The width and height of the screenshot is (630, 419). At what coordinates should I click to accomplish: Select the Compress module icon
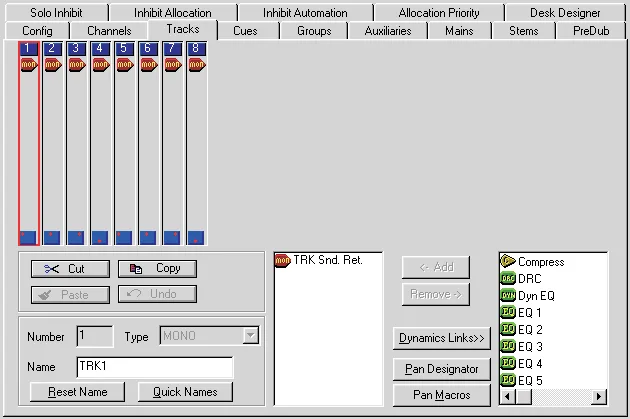pos(508,261)
